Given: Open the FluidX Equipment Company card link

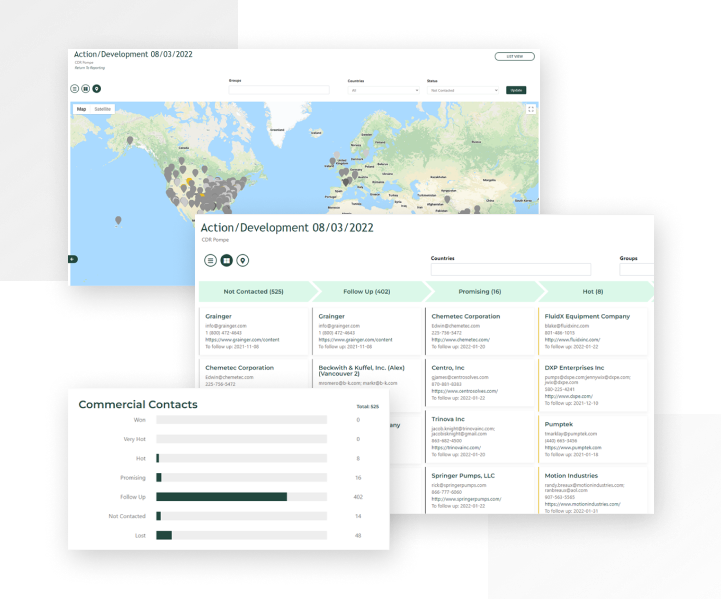Looking at the screenshot, I should tap(587, 316).
